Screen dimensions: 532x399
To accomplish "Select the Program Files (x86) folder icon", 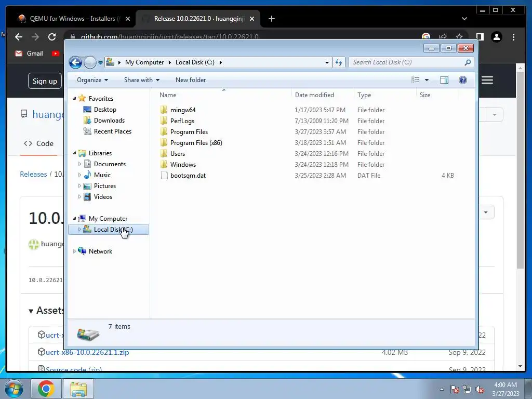I will coord(164,142).
